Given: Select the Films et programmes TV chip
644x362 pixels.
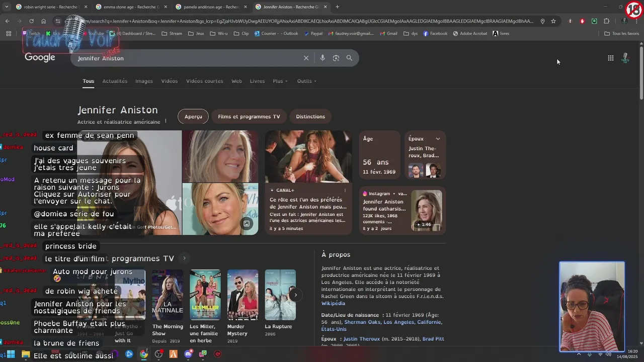Looking at the screenshot, I should (x=249, y=117).
